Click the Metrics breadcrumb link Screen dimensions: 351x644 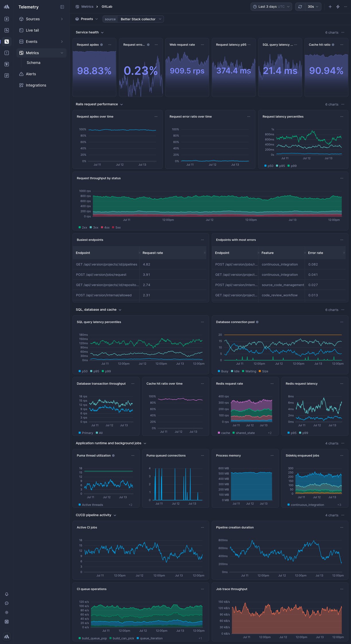pyautogui.click(x=87, y=7)
